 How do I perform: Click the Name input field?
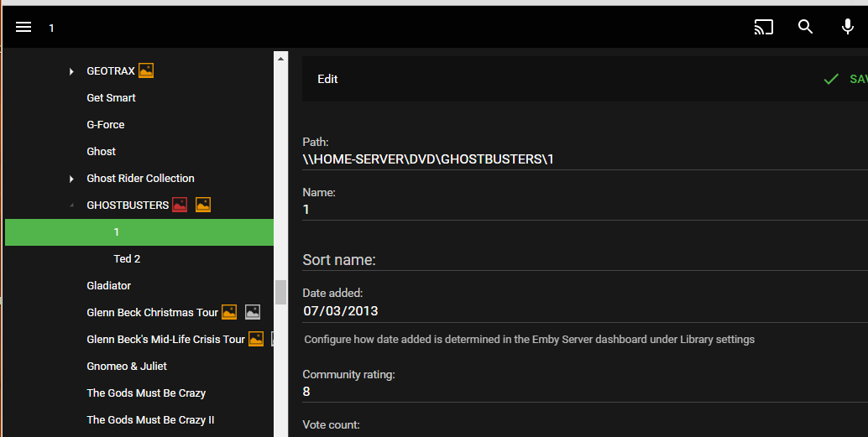[x=585, y=210]
